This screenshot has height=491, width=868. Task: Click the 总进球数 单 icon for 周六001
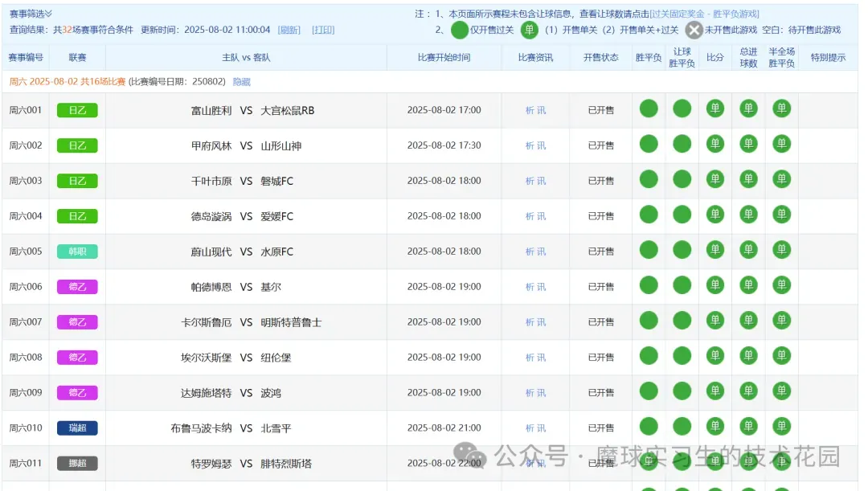pyautogui.click(x=748, y=108)
